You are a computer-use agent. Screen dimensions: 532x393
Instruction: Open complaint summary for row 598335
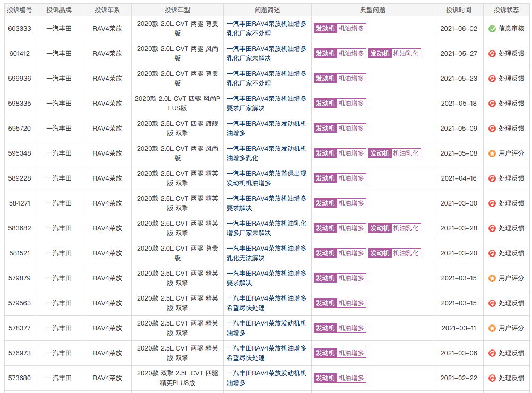coord(267,104)
